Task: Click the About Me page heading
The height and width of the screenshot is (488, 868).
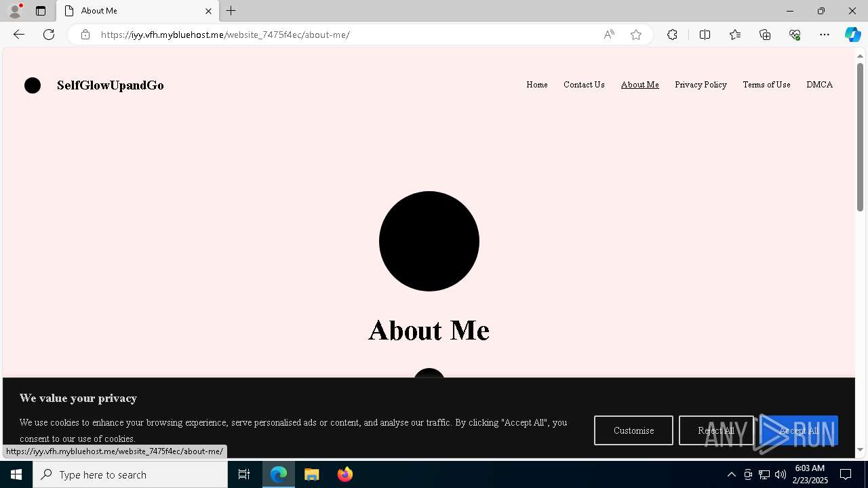Action: click(429, 331)
